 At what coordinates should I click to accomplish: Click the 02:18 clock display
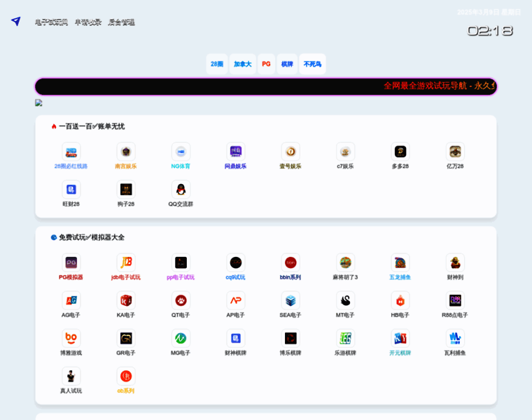(x=490, y=31)
